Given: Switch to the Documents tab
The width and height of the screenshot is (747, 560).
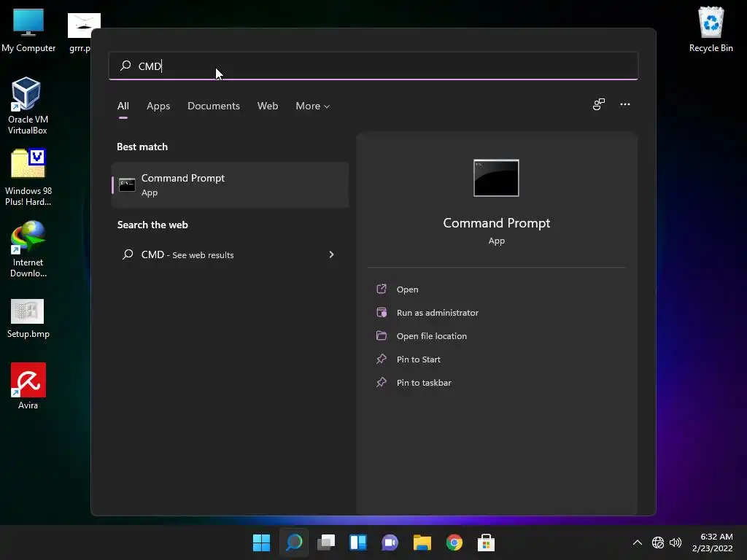Looking at the screenshot, I should click(x=214, y=106).
